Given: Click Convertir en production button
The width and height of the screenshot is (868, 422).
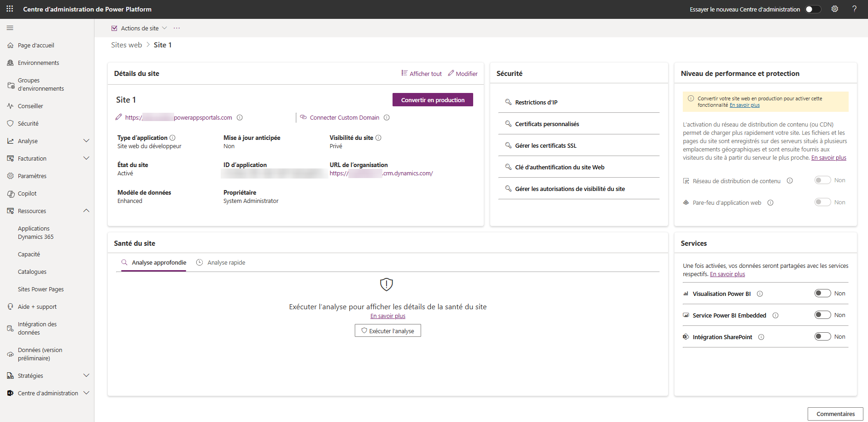Looking at the screenshot, I should [433, 100].
